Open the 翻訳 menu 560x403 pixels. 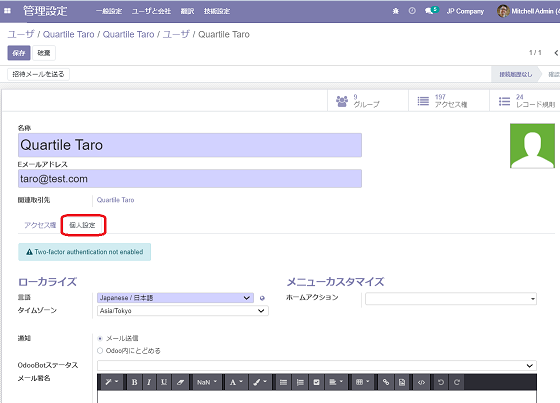(188, 11)
